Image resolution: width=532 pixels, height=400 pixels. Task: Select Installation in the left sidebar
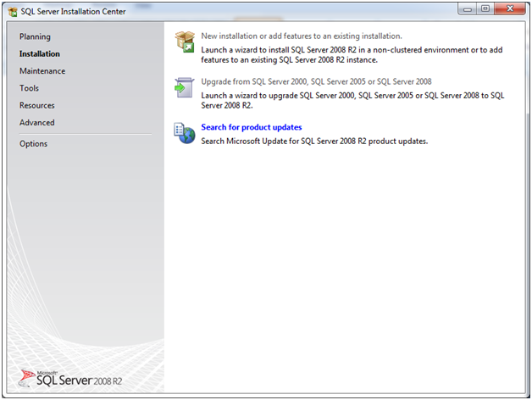tap(40, 53)
